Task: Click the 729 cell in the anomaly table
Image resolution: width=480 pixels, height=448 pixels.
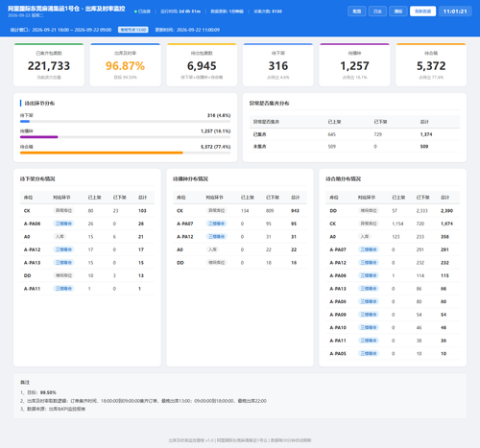Action: 378,134
